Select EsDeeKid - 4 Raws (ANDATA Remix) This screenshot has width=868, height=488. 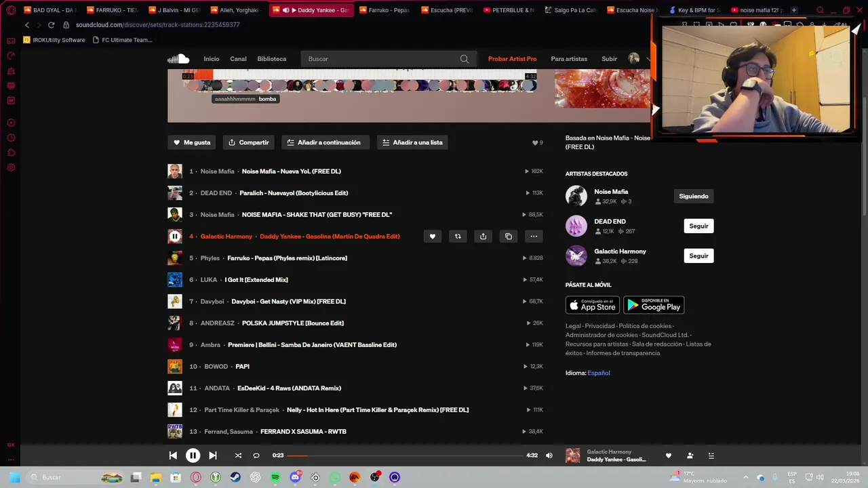(289, 388)
